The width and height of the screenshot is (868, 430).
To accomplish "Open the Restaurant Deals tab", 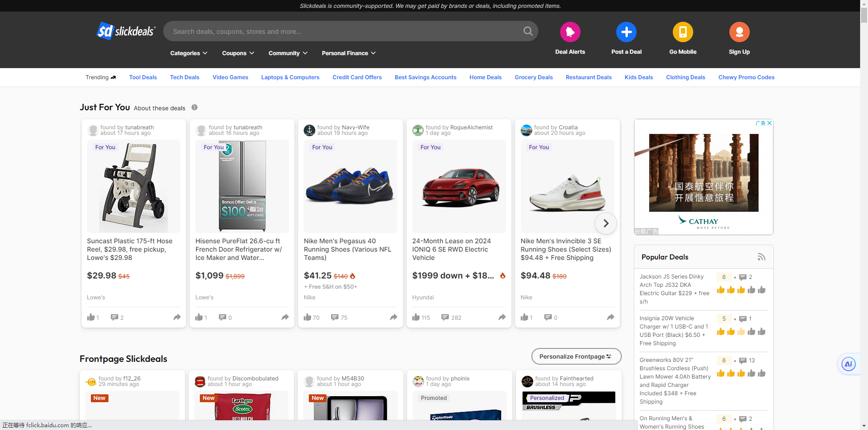I will pyautogui.click(x=589, y=77).
